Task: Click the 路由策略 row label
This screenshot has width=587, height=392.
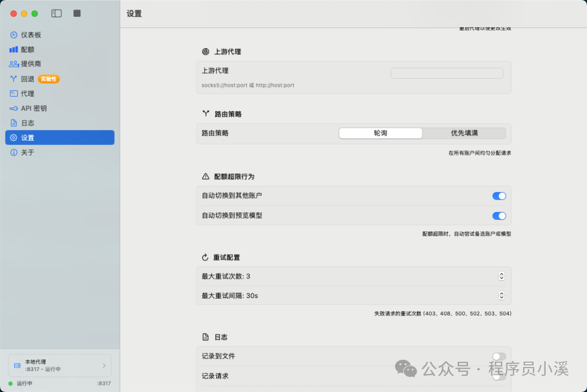Action: click(215, 133)
